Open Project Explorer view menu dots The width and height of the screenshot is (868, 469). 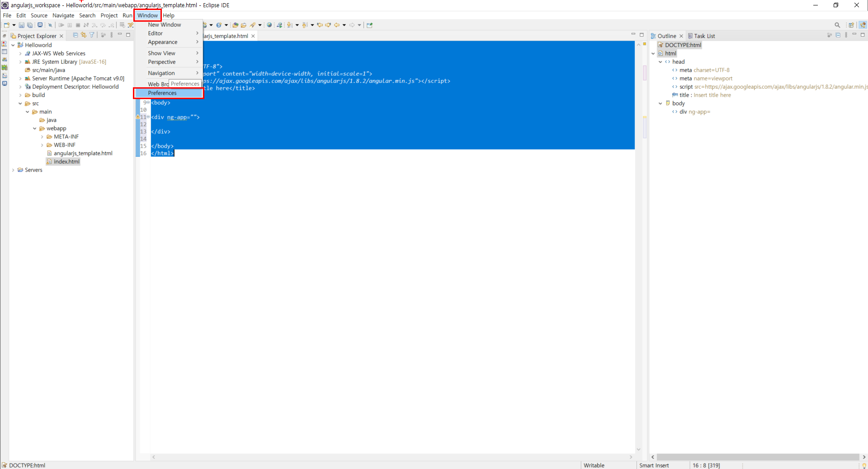(x=111, y=35)
